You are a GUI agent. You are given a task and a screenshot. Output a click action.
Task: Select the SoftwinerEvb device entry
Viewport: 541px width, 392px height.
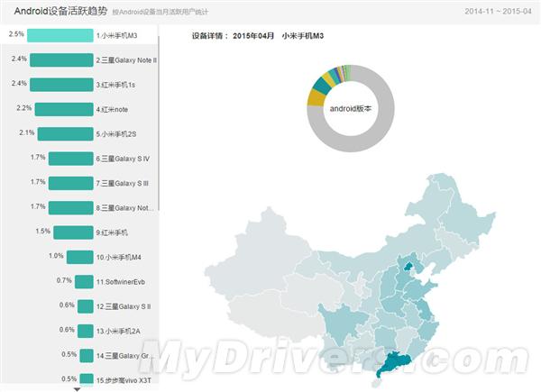pyautogui.click(x=121, y=282)
